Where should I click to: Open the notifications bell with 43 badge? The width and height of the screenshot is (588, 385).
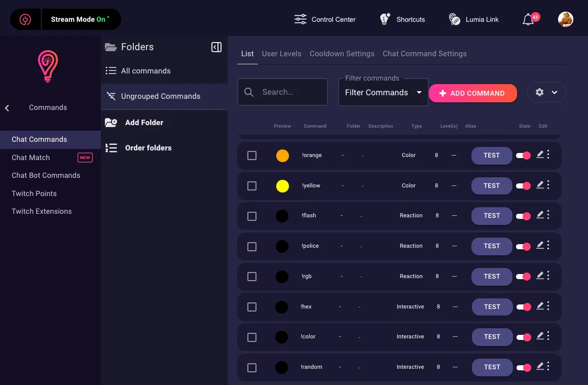click(x=528, y=20)
